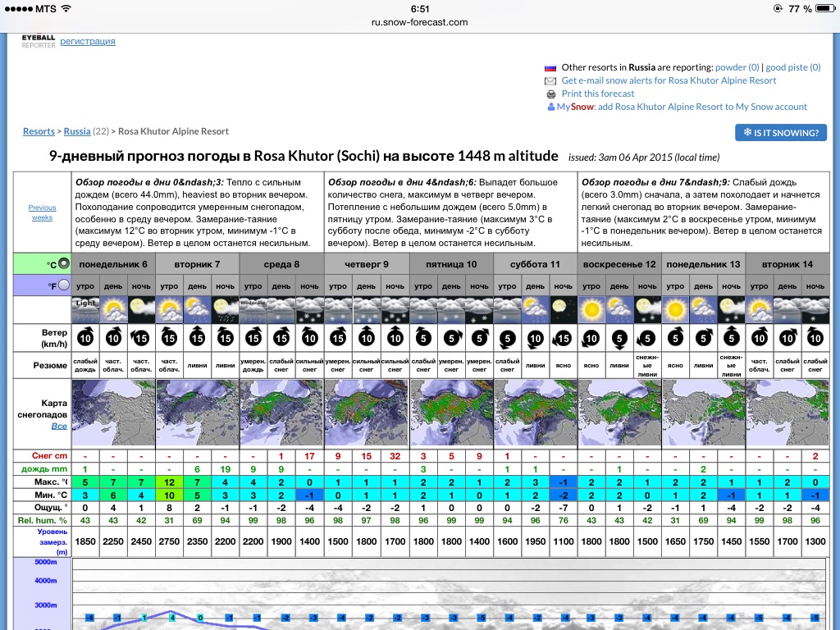Screen dimensions: 840x630
Task: Click wind arrow for Wednesday 8 daytime
Action: tap(281, 337)
